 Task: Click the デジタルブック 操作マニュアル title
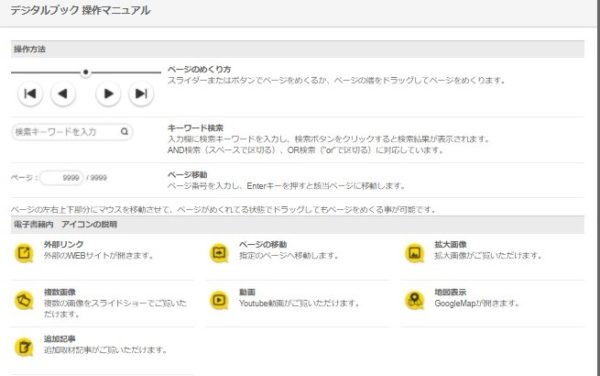80,11
